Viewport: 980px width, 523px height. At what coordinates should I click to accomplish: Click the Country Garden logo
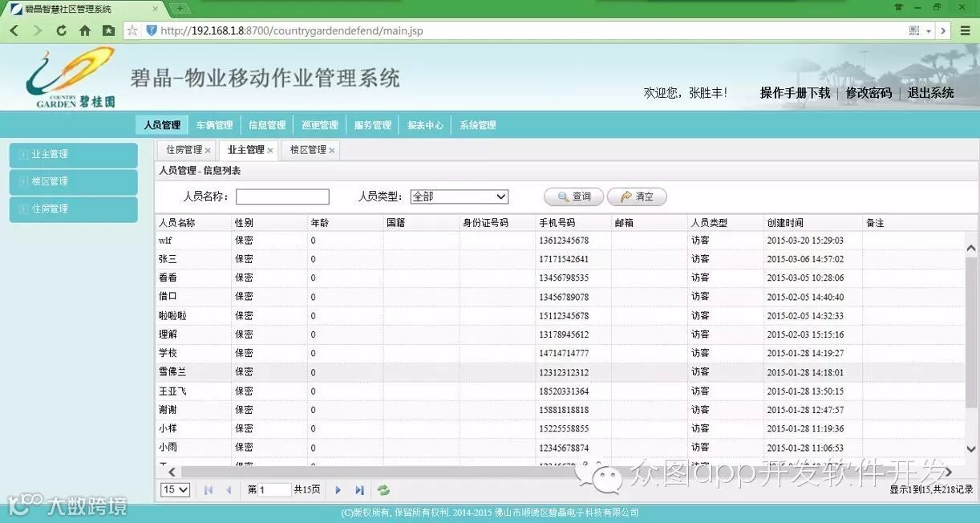tap(71, 78)
